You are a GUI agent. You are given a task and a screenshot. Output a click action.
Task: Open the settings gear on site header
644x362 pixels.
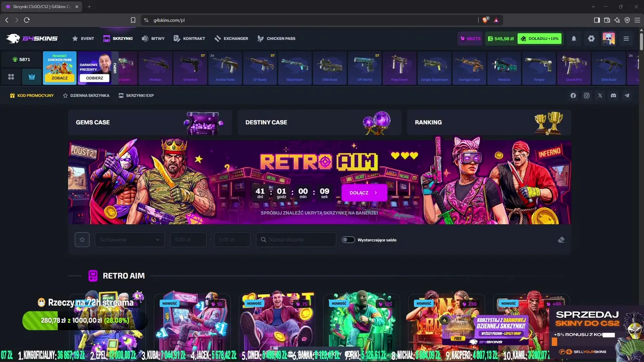tap(591, 39)
